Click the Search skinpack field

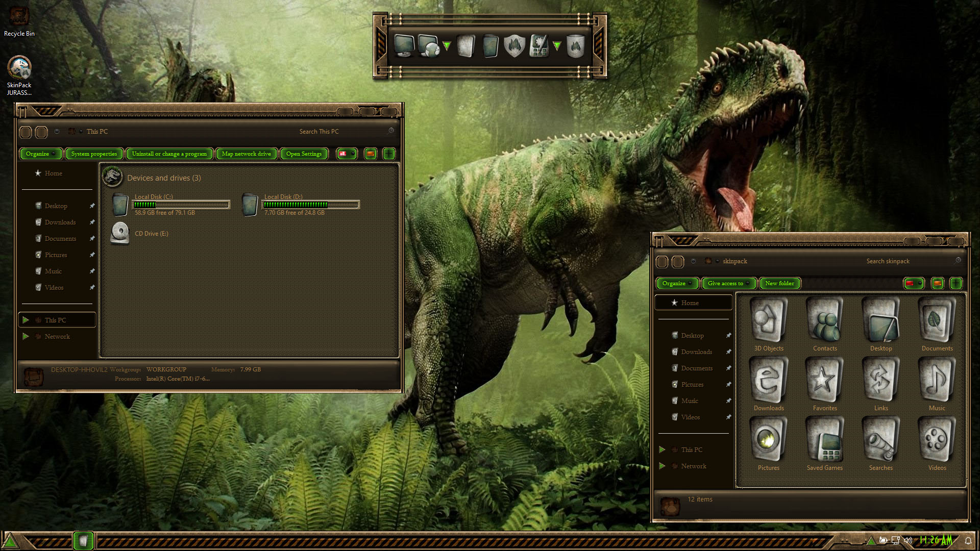tap(887, 261)
